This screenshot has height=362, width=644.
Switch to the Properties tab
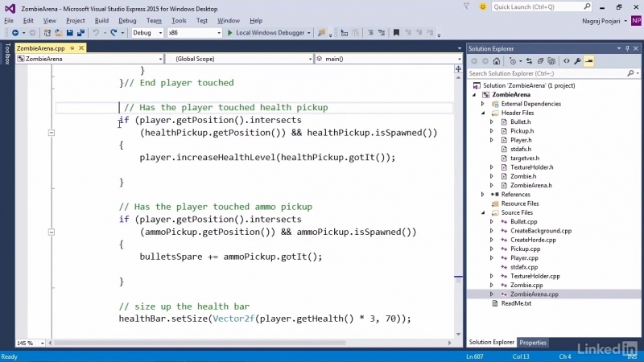pyautogui.click(x=533, y=343)
